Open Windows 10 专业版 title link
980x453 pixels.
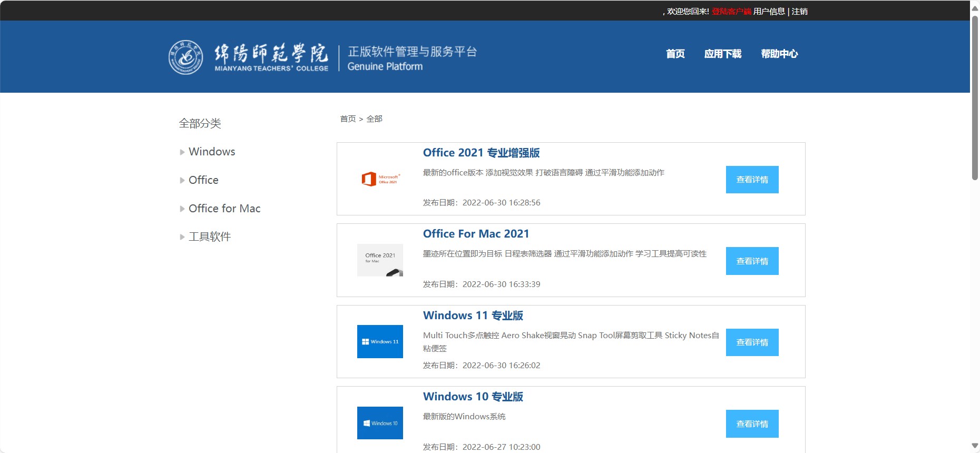click(473, 397)
